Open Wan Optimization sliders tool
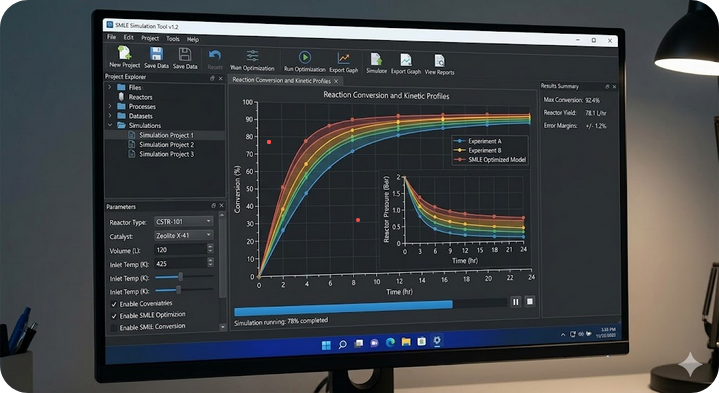719x393 pixels. (252, 56)
